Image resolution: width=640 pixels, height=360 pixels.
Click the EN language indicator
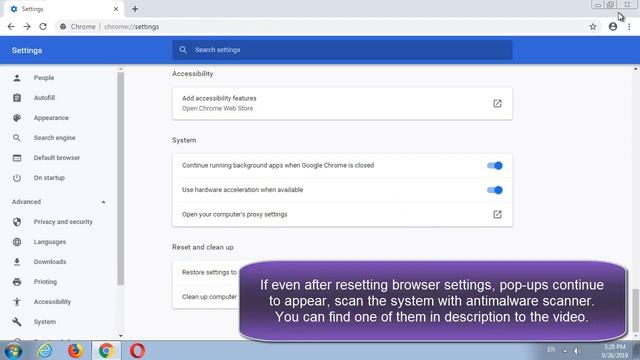pos(551,350)
